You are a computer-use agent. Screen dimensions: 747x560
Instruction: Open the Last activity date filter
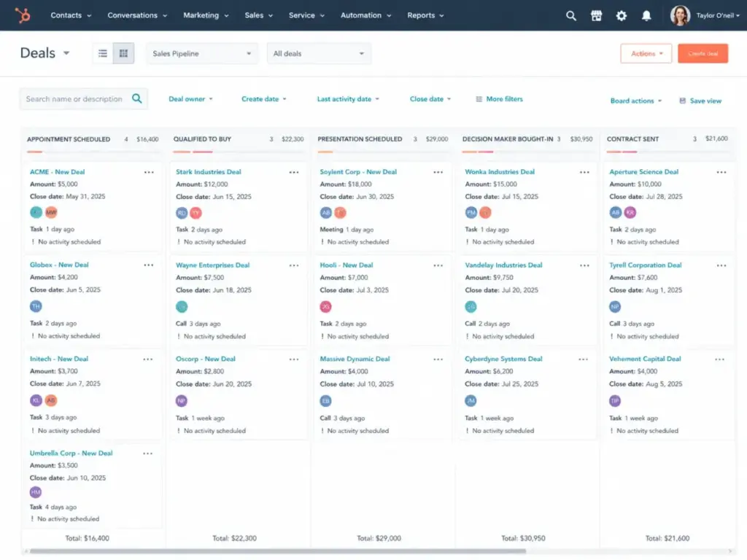click(x=348, y=99)
